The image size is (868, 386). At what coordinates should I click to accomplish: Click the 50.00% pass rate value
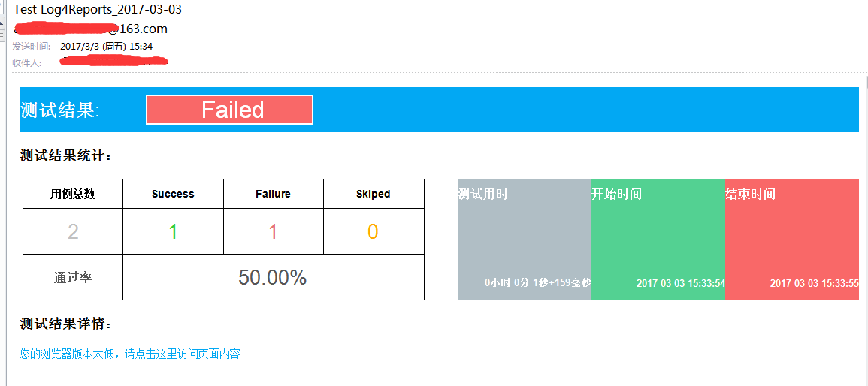click(x=273, y=278)
